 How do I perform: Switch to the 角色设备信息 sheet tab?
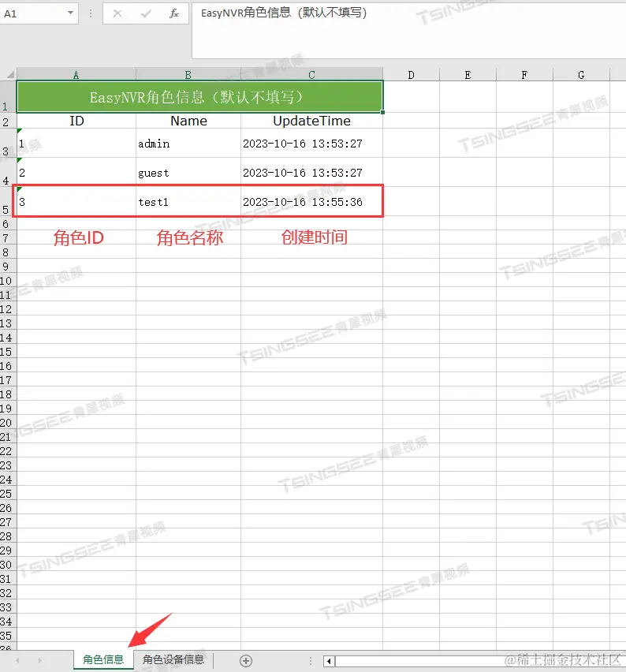tap(173, 659)
